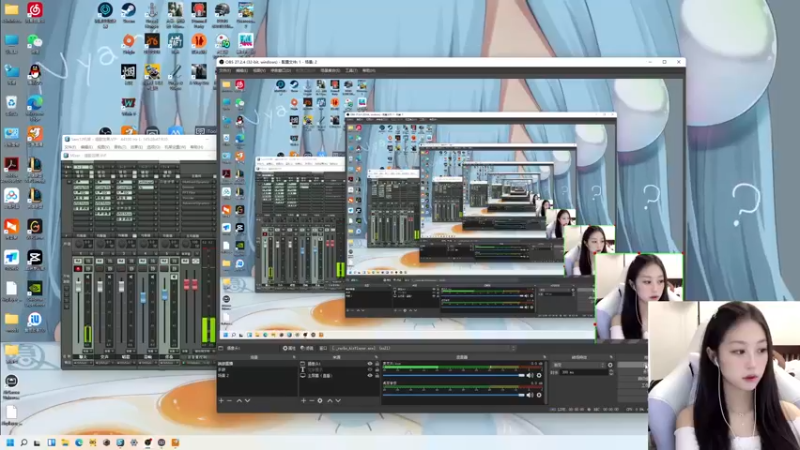Open Desktop Audio settings gear in OBS mixer
800x450 pixels.
539,395
